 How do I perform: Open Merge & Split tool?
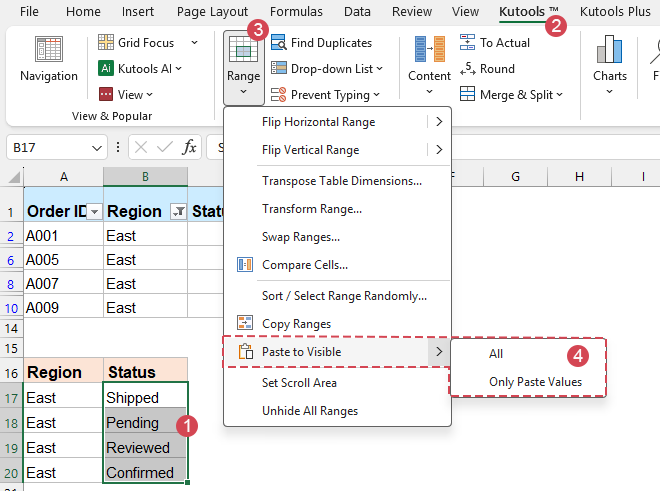point(511,95)
